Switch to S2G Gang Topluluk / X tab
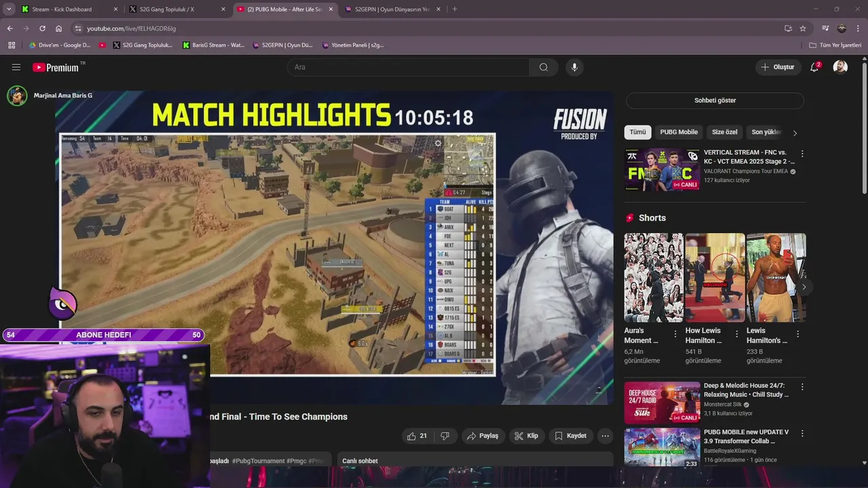The image size is (868, 488). tap(175, 9)
